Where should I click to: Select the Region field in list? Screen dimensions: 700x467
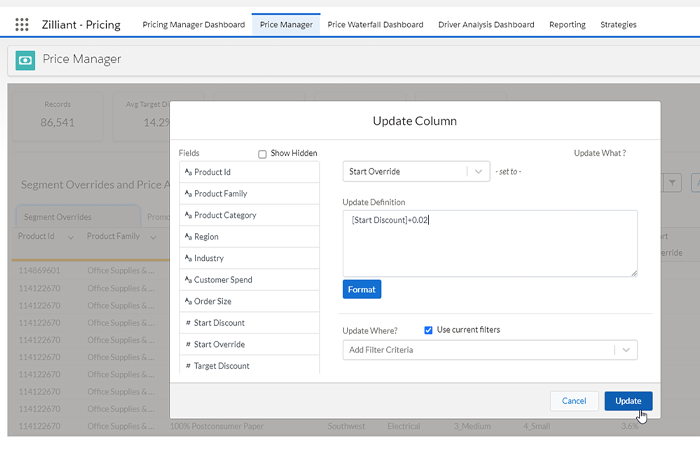[x=206, y=237]
